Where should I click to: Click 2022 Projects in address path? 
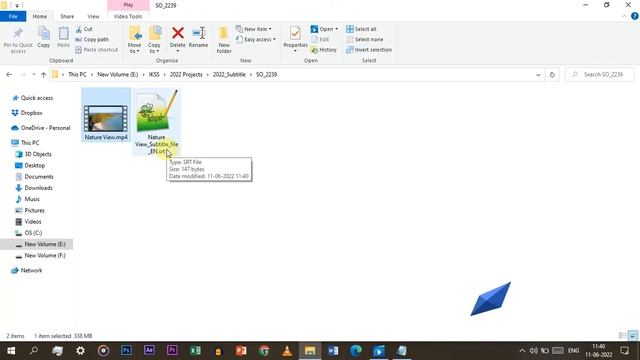point(186,75)
